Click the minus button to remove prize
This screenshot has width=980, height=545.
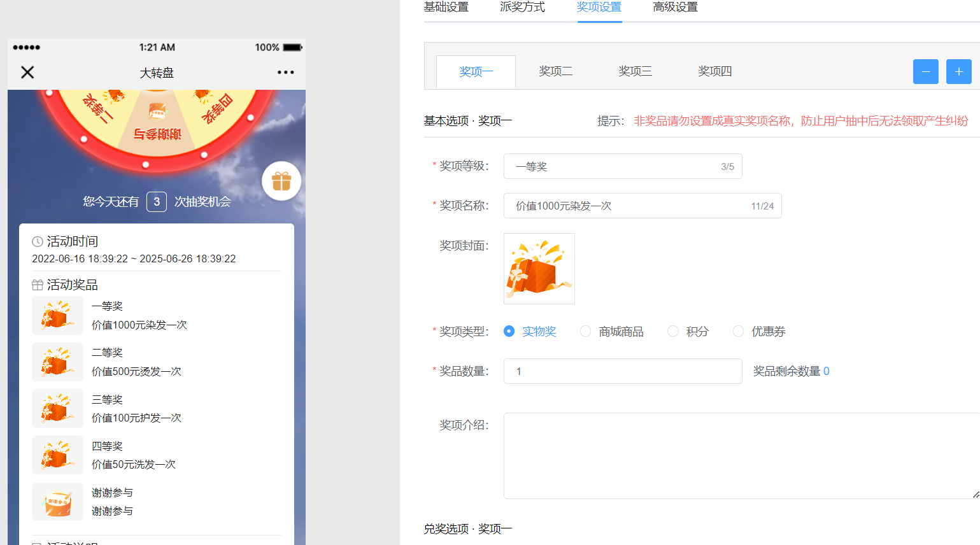tap(926, 71)
